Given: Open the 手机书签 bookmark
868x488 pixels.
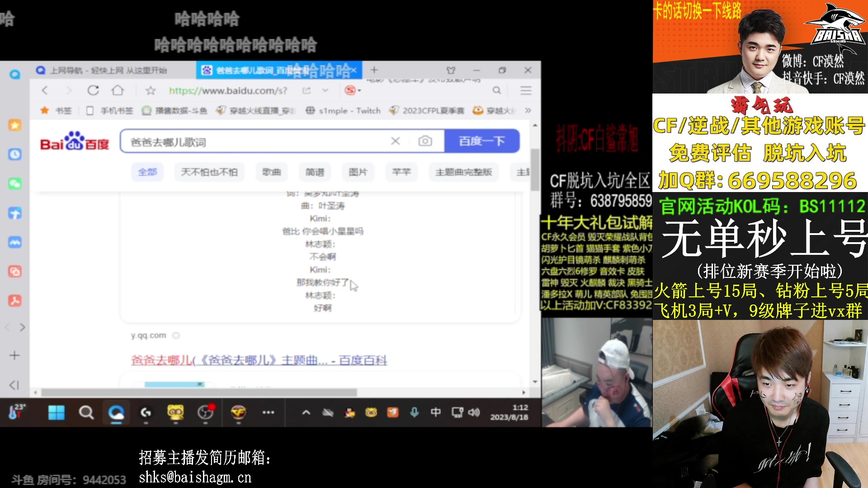Looking at the screenshot, I should coord(110,111).
